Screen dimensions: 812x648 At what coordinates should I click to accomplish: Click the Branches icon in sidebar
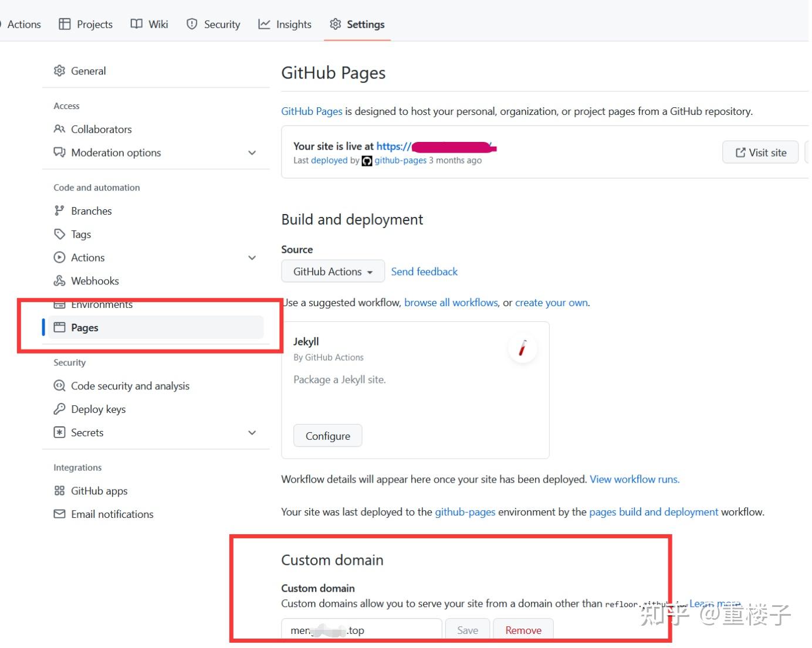pos(59,211)
